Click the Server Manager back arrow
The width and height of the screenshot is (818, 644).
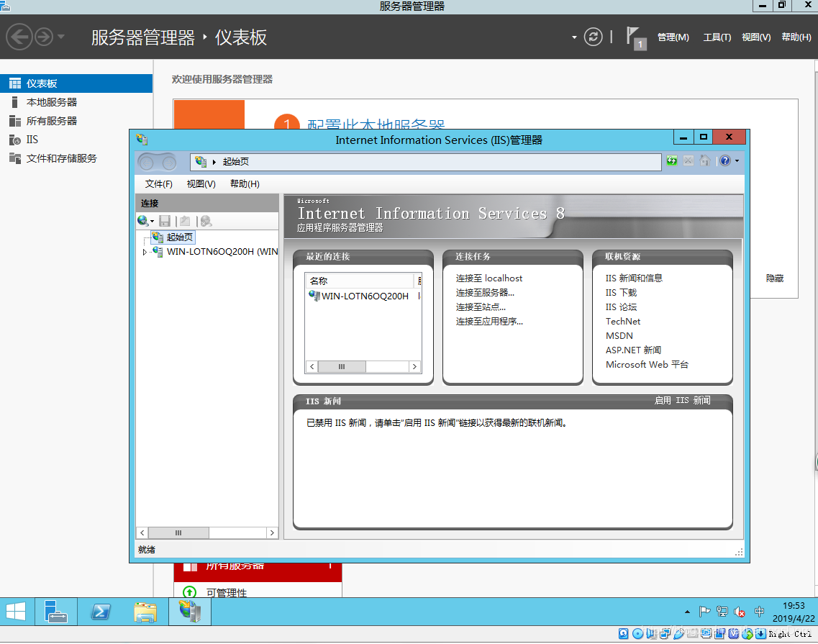pos(19,37)
